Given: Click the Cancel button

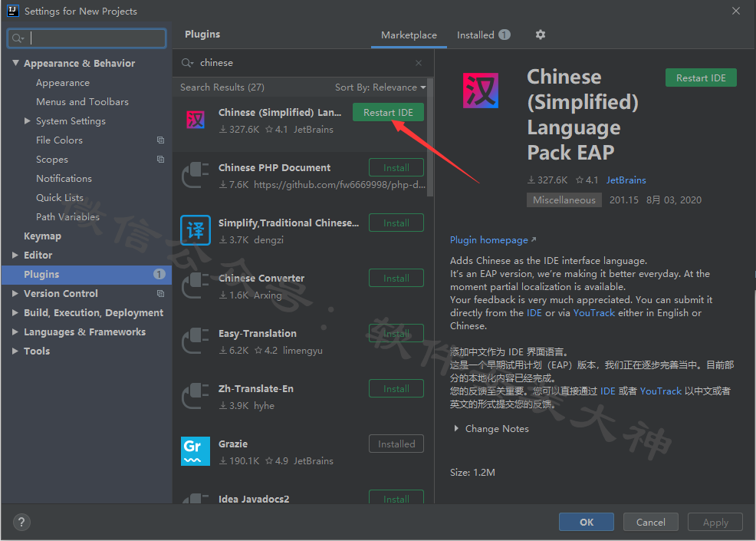Looking at the screenshot, I should point(650,522).
